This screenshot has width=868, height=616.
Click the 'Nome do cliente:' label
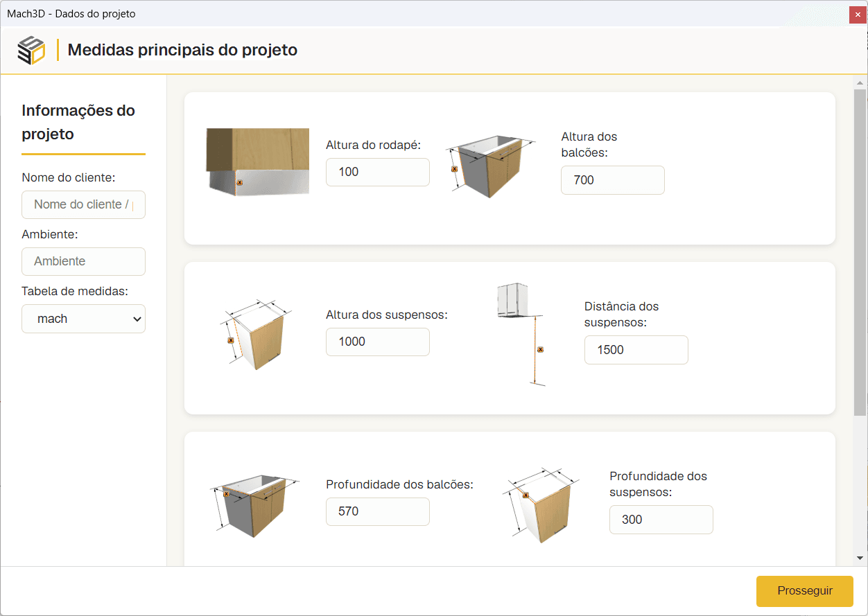(69, 177)
